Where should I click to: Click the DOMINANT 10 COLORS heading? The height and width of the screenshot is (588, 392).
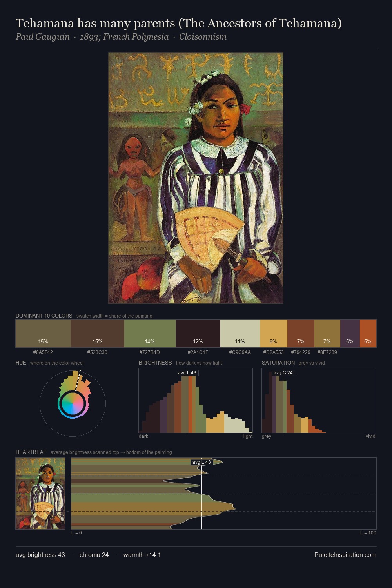[44, 316]
